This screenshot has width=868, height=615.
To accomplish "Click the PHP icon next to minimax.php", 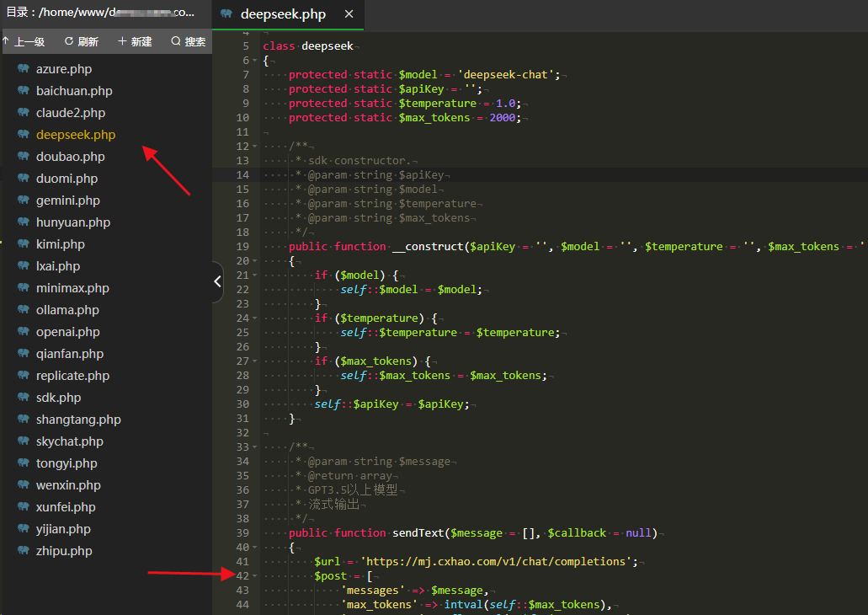I will click(24, 287).
